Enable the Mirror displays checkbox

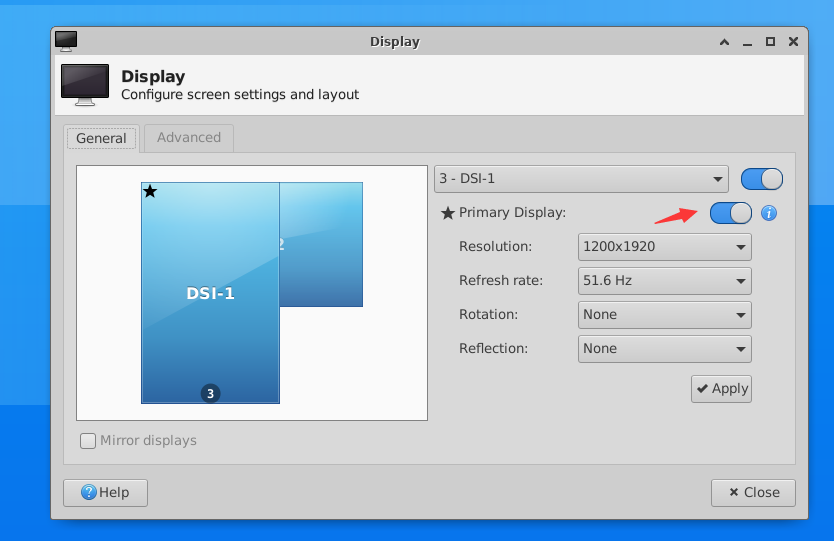89,440
